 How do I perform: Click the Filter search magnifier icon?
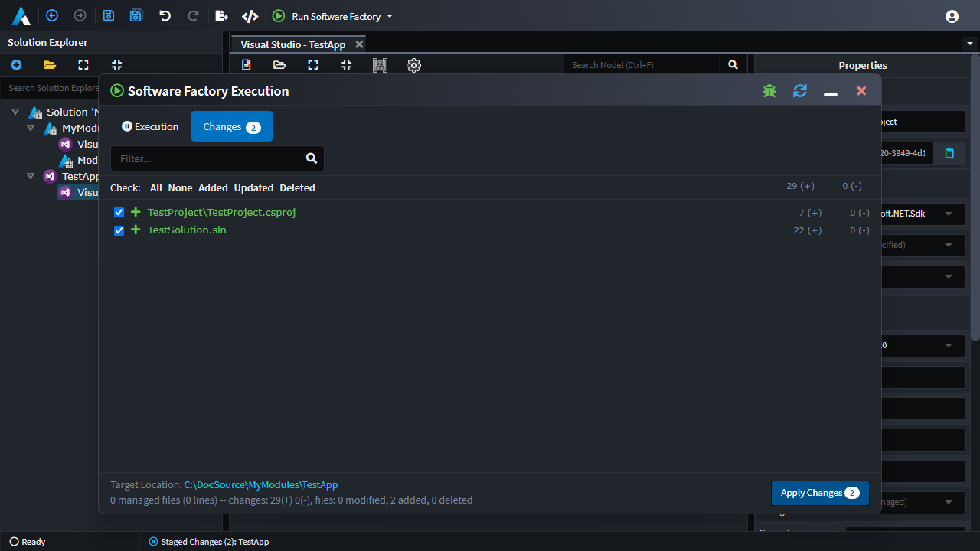click(x=312, y=158)
